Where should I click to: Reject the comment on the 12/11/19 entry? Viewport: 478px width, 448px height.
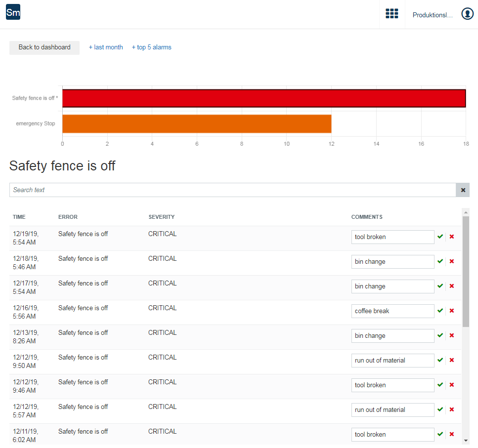coord(452,434)
